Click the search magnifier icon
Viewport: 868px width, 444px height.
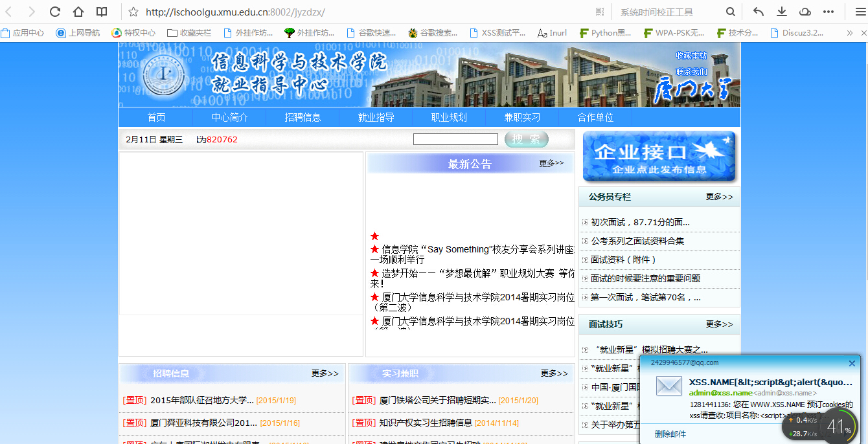tap(731, 12)
